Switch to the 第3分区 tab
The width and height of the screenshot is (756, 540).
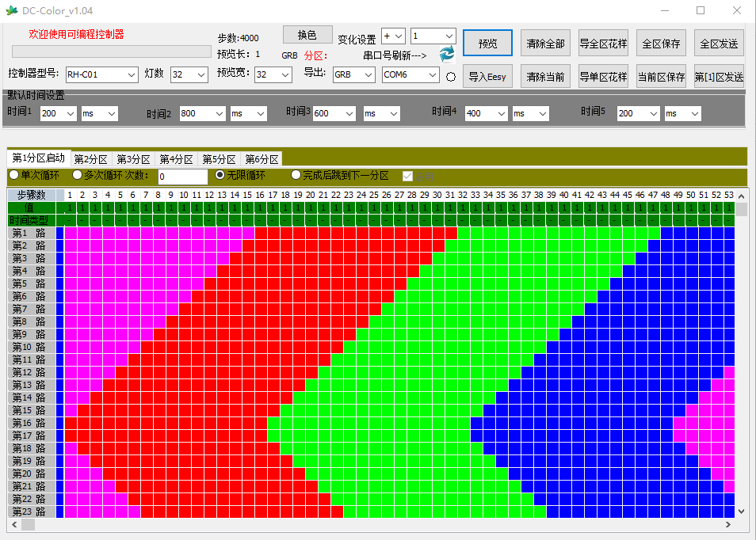[134, 159]
